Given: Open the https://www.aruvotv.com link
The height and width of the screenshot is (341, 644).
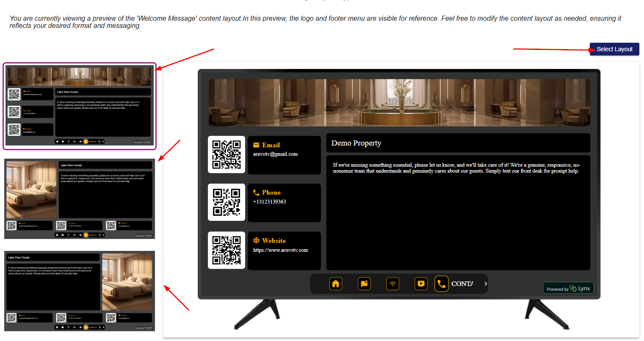Looking at the screenshot, I should pyautogui.click(x=280, y=250).
